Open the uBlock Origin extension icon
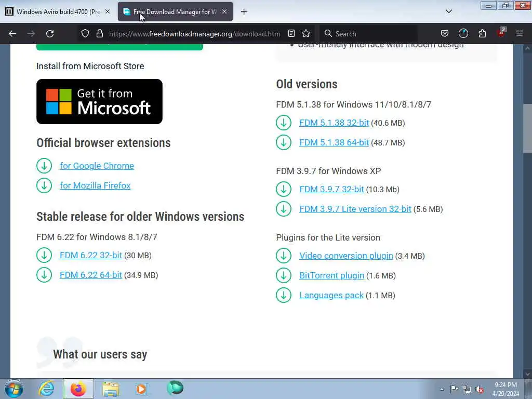532x399 pixels. (501, 33)
